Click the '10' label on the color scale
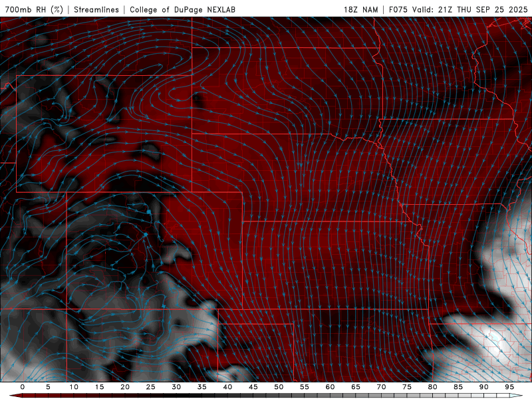Image resolution: width=532 pixels, height=399 pixels. click(74, 387)
